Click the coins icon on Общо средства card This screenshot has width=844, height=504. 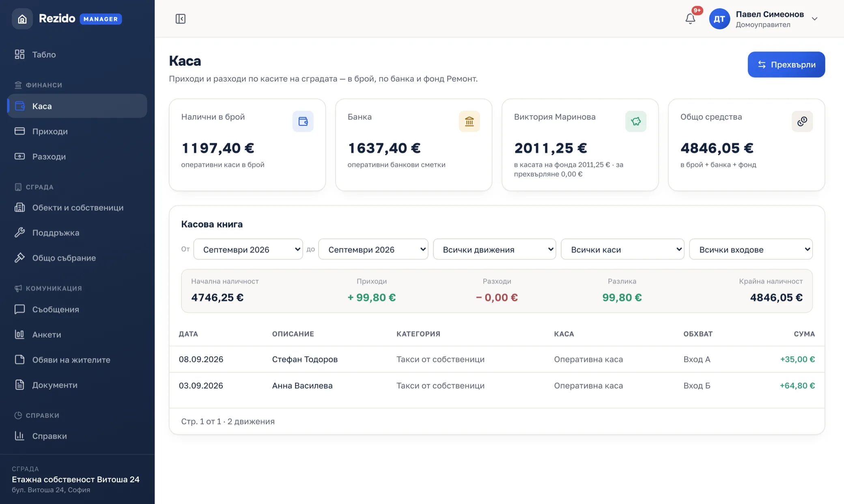(802, 121)
